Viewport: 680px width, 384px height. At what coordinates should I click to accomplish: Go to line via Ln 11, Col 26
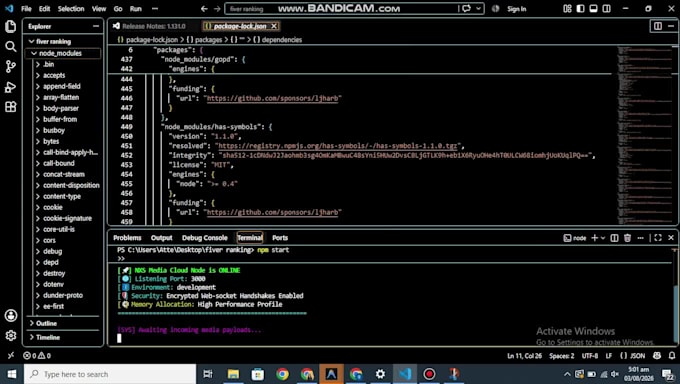coord(524,355)
